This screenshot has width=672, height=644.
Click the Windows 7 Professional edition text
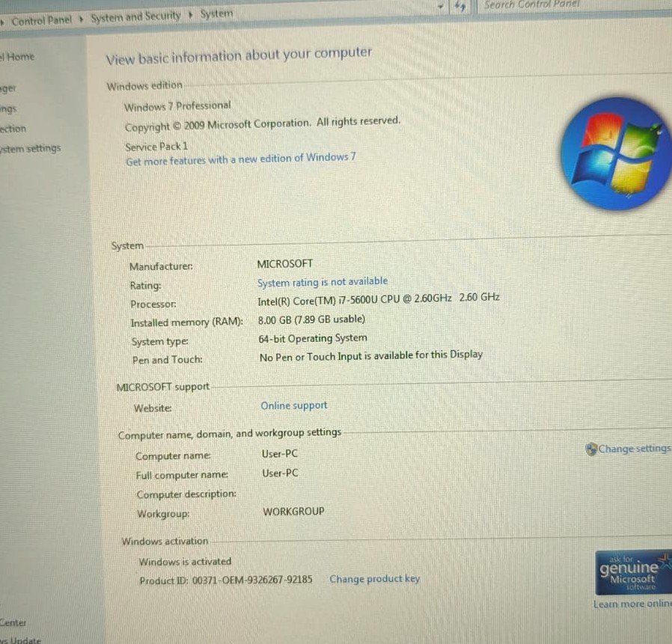pos(177,106)
